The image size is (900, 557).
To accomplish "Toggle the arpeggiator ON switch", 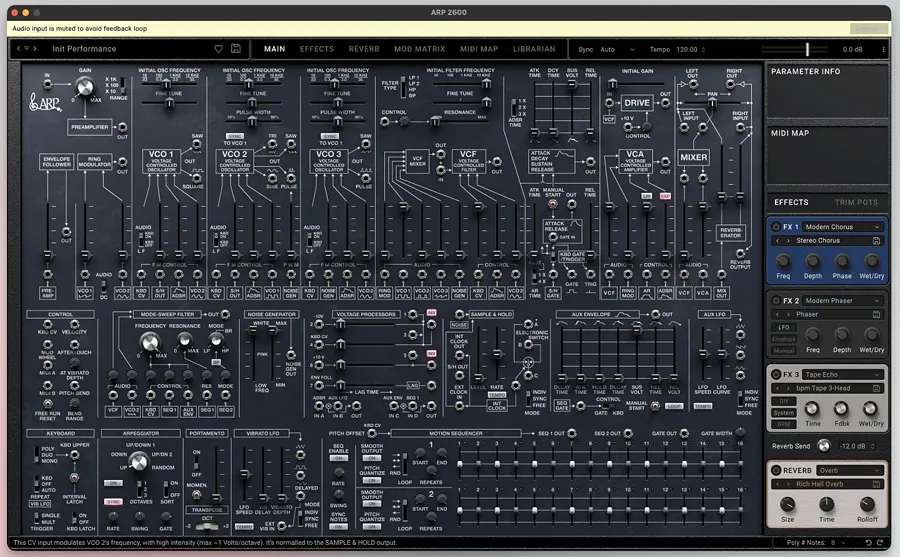I will (113, 482).
